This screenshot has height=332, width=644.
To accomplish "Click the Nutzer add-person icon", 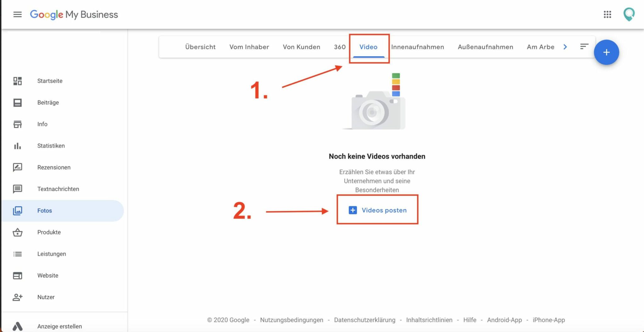I will (x=18, y=297).
